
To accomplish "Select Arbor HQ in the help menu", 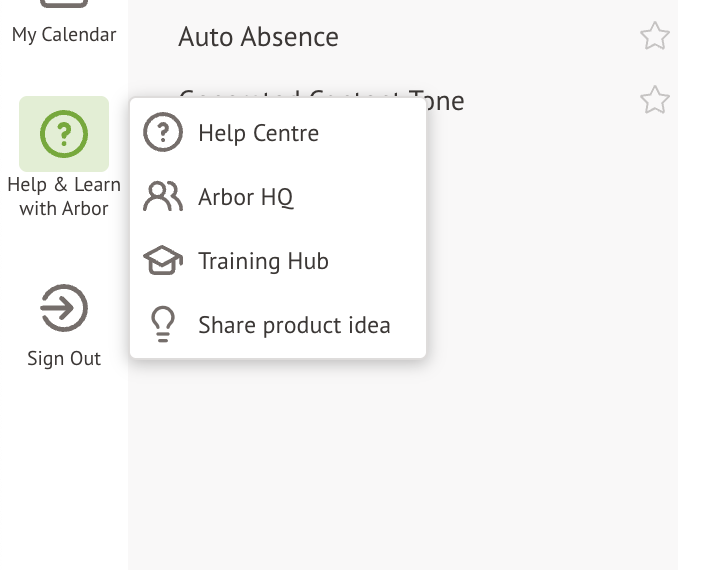I will click(x=245, y=197).
